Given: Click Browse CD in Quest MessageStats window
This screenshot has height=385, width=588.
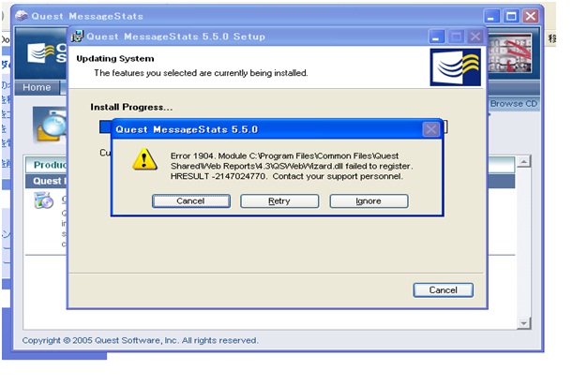Looking at the screenshot, I should (x=513, y=103).
